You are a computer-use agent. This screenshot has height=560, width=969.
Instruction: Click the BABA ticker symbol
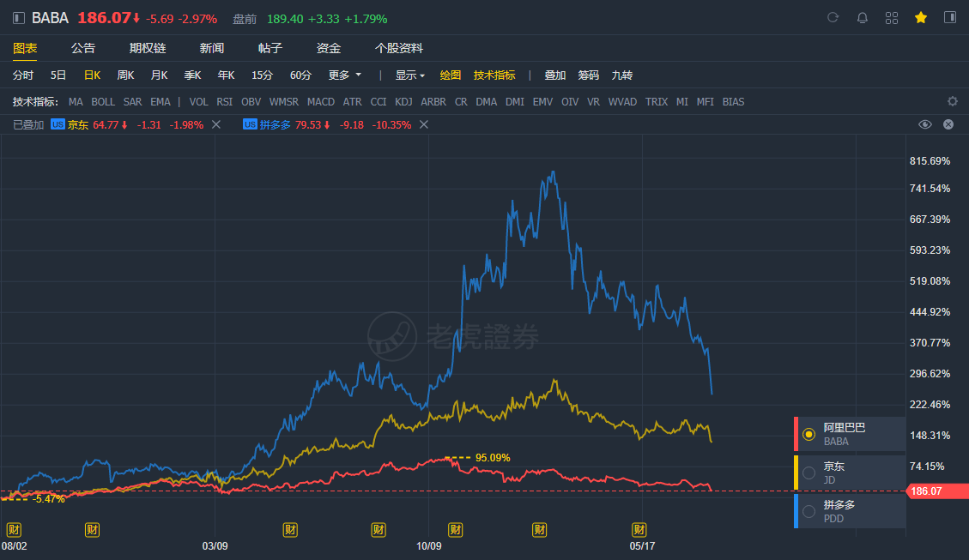(x=50, y=18)
